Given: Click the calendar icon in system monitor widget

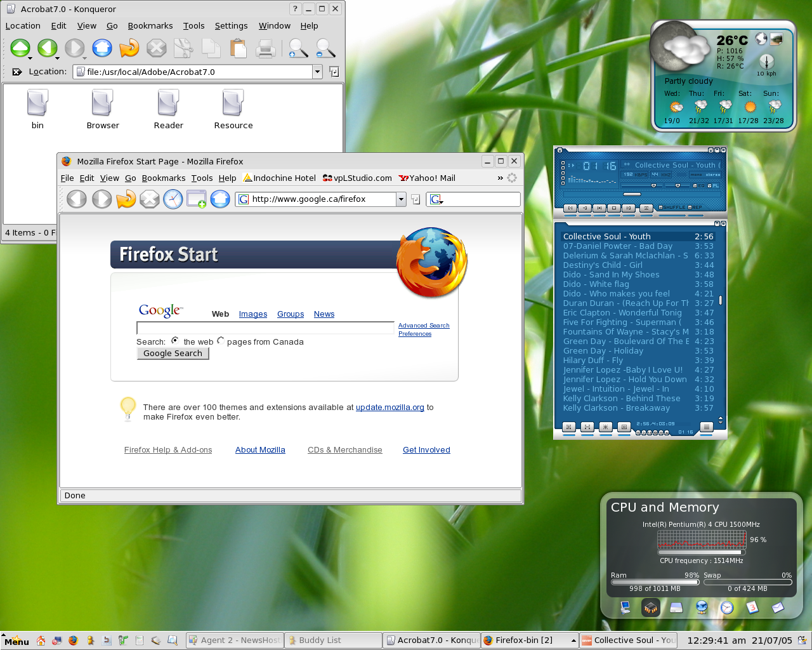Looking at the screenshot, I should (752, 608).
